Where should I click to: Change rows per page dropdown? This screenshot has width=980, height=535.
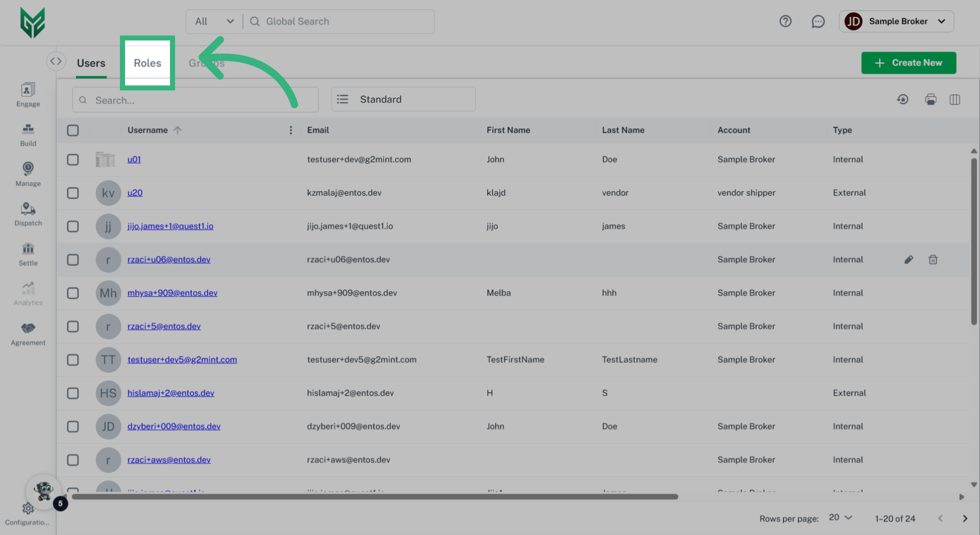pos(840,518)
